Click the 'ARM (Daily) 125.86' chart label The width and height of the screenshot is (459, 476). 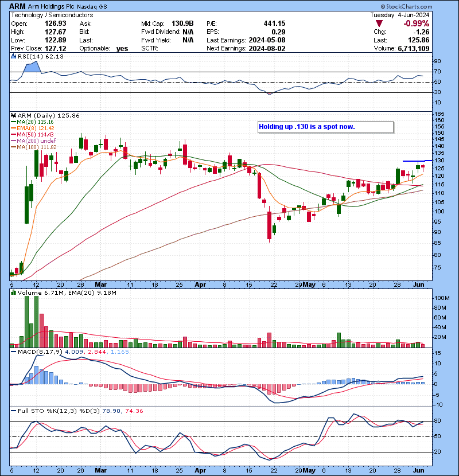(48, 116)
